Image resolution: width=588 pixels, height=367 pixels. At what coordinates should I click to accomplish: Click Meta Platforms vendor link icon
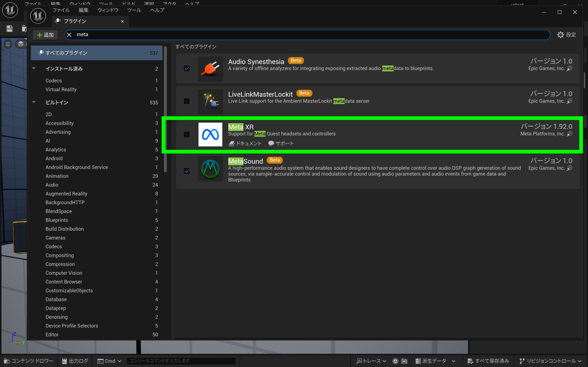(570, 134)
